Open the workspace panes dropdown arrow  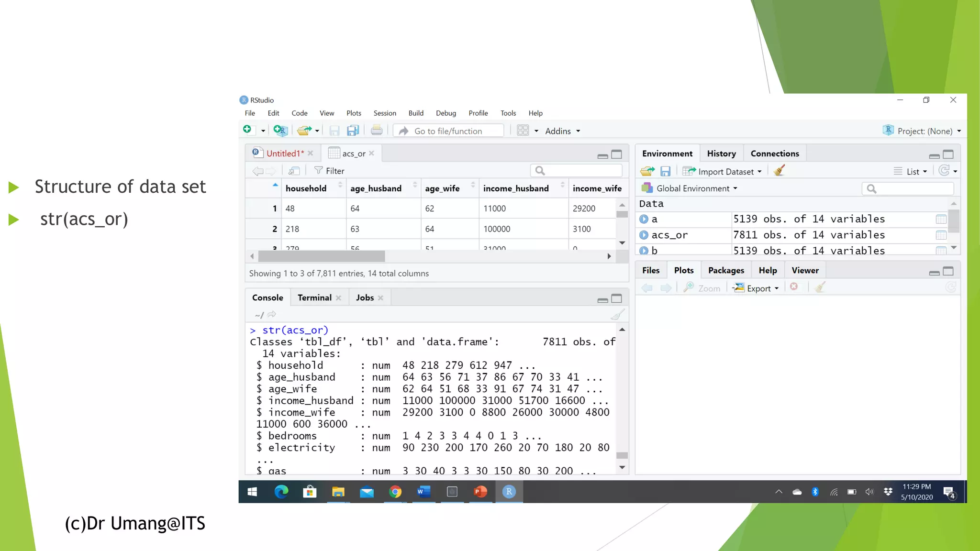(536, 131)
